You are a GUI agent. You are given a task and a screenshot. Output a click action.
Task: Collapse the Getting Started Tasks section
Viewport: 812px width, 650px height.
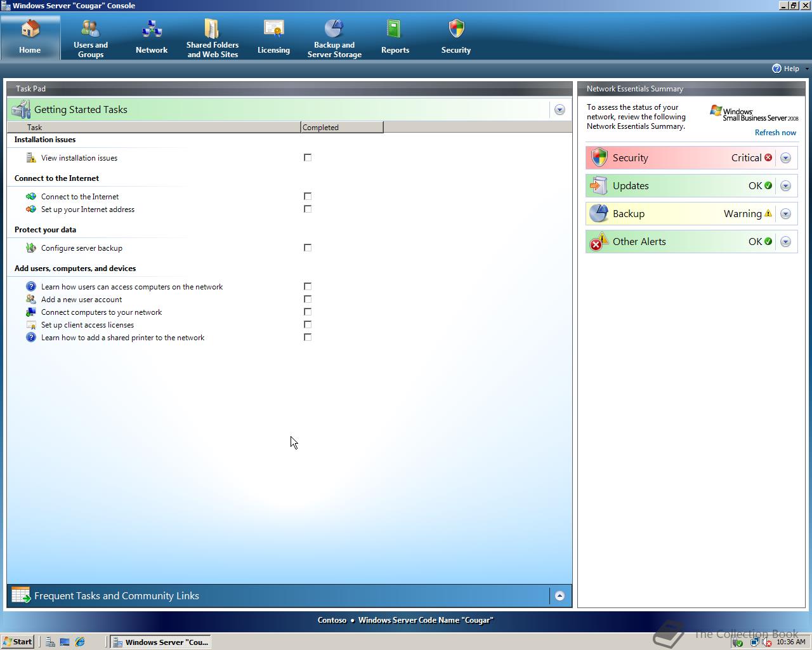(x=560, y=110)
